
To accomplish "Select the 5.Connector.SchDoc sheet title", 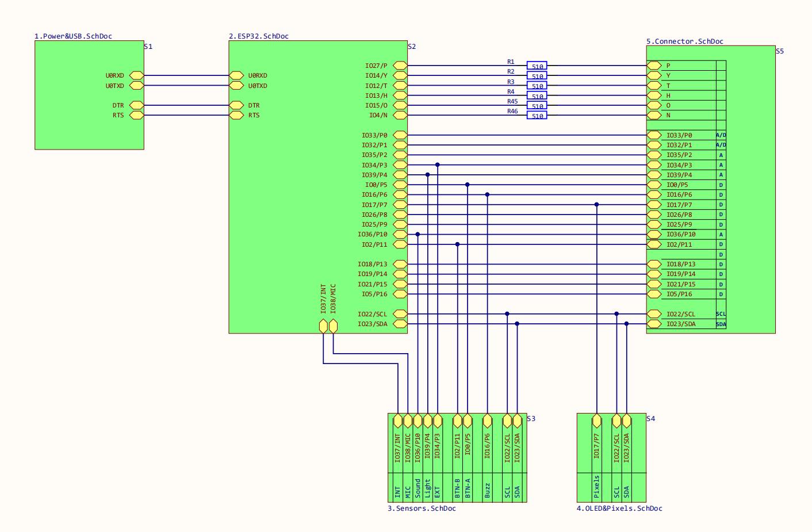I will (685, 41).
